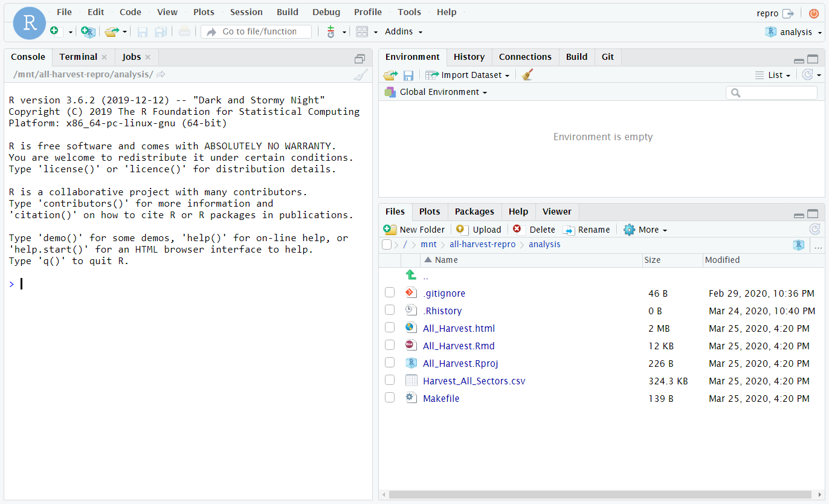The width and height of the screenshot is (829, 504).
Task: Create a new project via toolbar icon
Action: [x=88, y=31]
